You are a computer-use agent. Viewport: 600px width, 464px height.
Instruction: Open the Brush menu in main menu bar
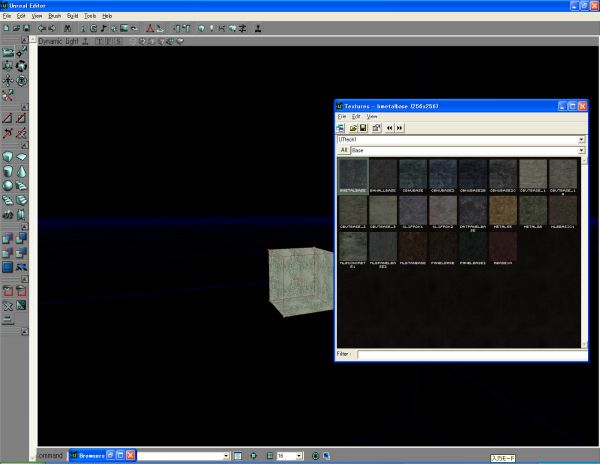(x=54, y=16)
